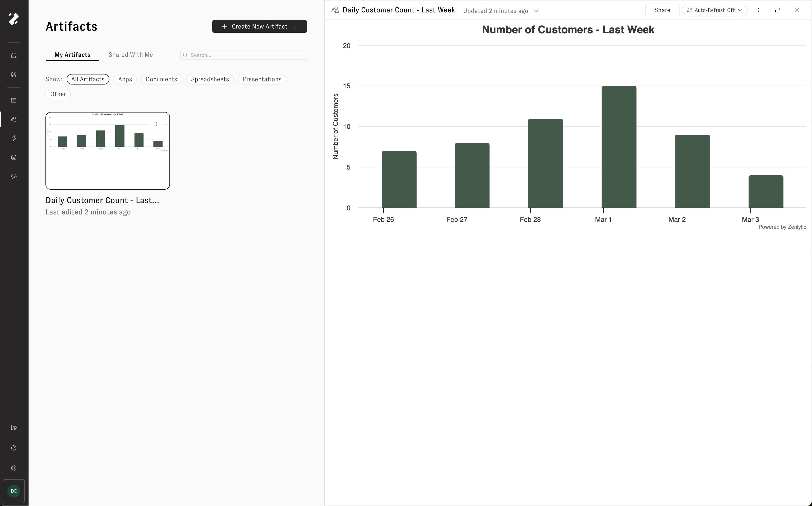
Task: Expand the artifact panel to fullscreen
Action: 778,10
